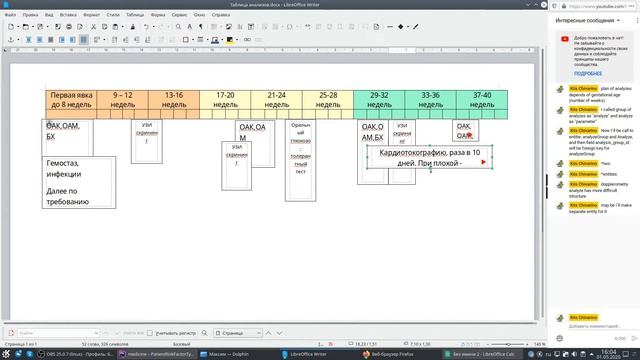The width and height of the screenshot is (640, 360).
Task: Click the Clone formatting brush icon
Action: coord(133,27)
